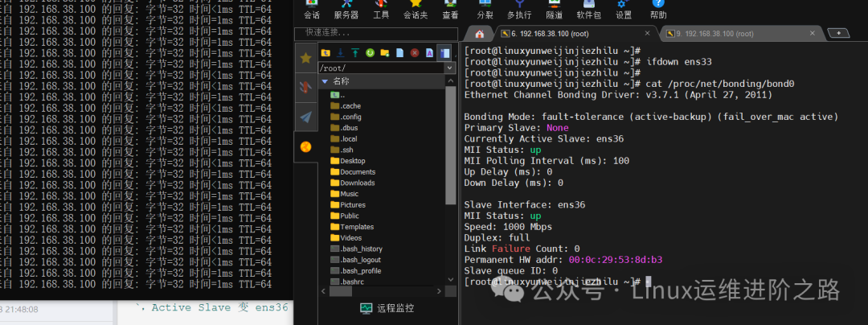Toggle the highlighted panel icon in the SFTP toolbar
The image size is (868, 325).
click(444, 53)
